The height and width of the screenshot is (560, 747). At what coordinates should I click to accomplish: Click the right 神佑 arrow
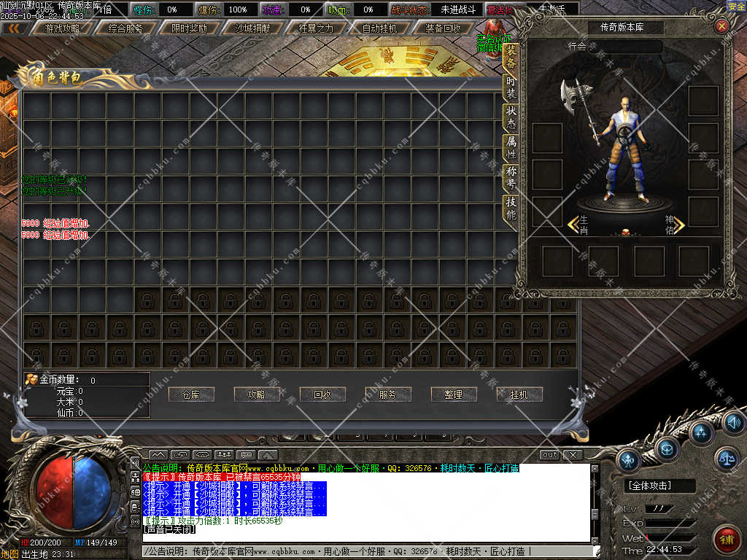tap(679, 224)
